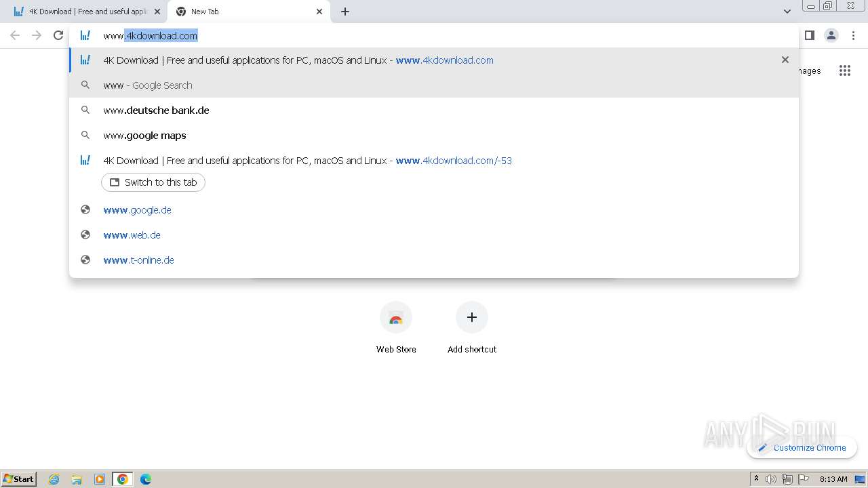This screenshot has height=488, width=868.
Task: Open the Chrome profile avatar
Action: click(831, 35)
